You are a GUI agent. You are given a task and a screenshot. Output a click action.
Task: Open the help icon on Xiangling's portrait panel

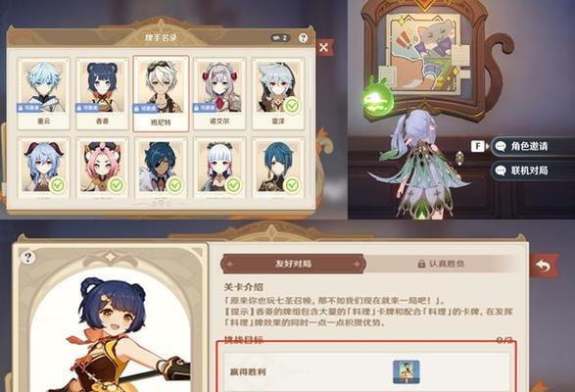[x=27, y=258]
